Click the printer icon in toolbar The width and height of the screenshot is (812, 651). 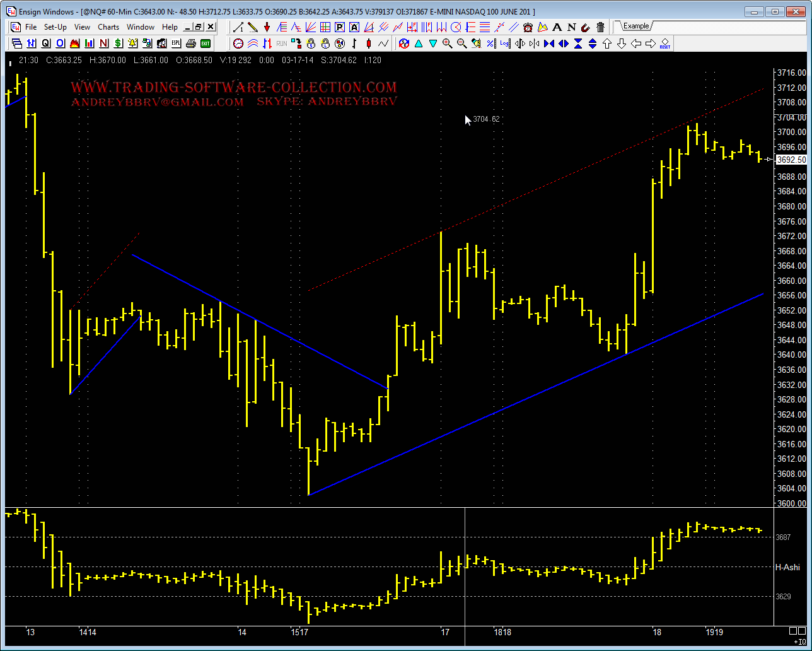[191, 44]
